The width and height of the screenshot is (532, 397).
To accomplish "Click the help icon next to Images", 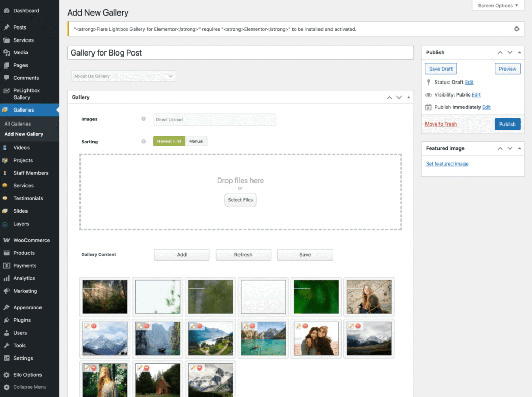I will (144, 119).
